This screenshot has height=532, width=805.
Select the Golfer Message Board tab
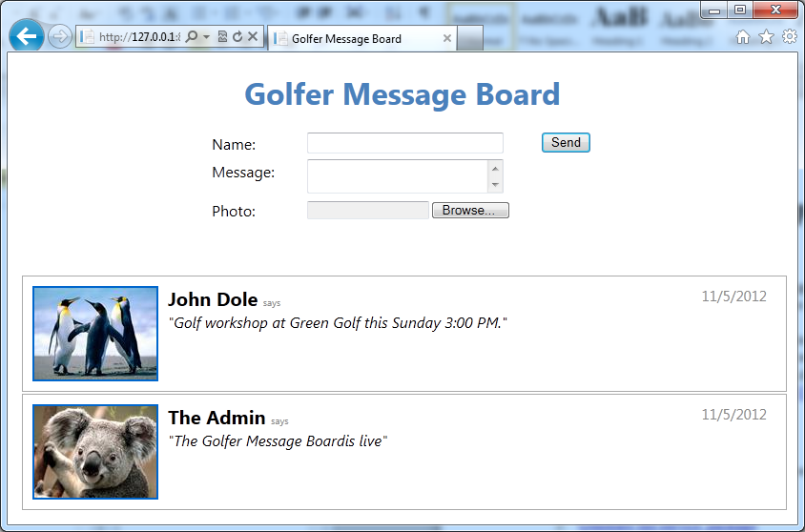tap(361, 38)
